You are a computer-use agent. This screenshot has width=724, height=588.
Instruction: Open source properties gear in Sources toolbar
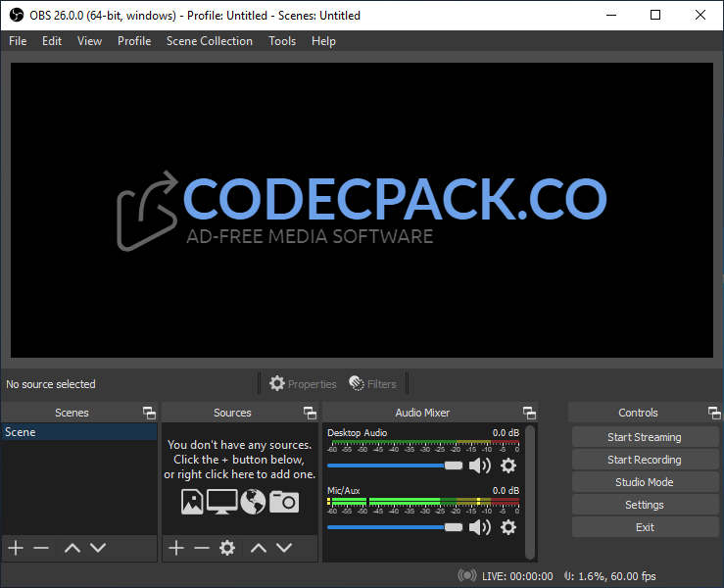click(x=227, y=548)
